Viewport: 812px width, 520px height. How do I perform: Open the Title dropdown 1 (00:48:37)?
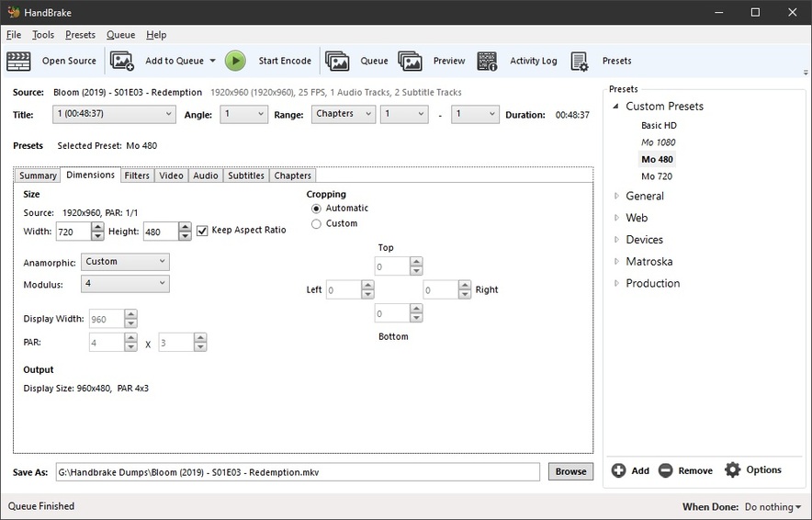114,114
